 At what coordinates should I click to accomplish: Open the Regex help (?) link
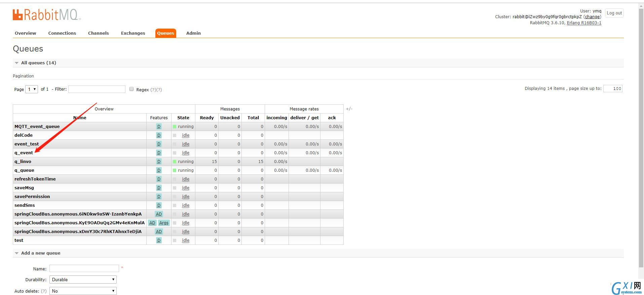tap(153, 90)
